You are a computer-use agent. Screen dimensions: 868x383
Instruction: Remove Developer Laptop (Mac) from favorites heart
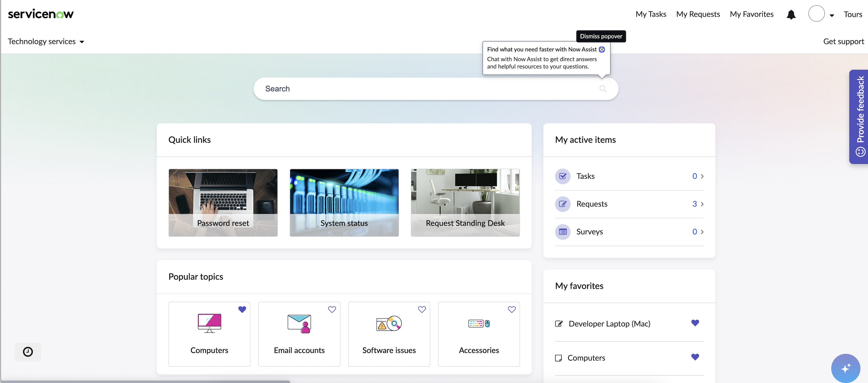pyautogui.click(x=695, y=323)
